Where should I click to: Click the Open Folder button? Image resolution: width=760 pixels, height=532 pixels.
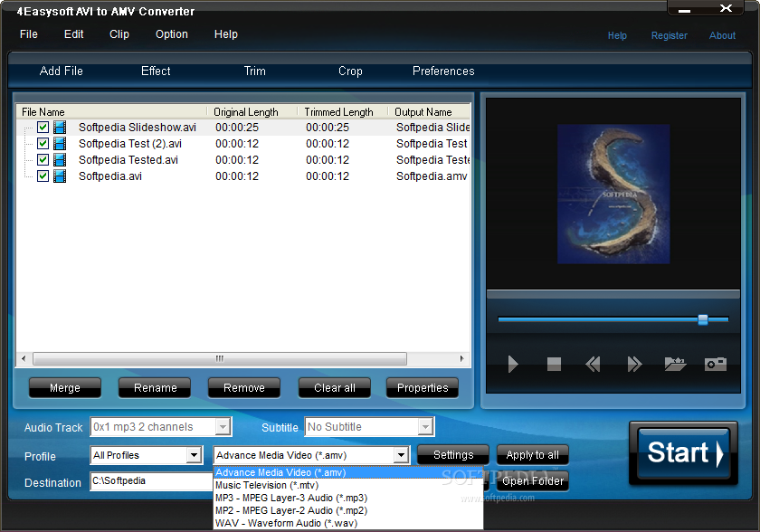click(533, 481)
